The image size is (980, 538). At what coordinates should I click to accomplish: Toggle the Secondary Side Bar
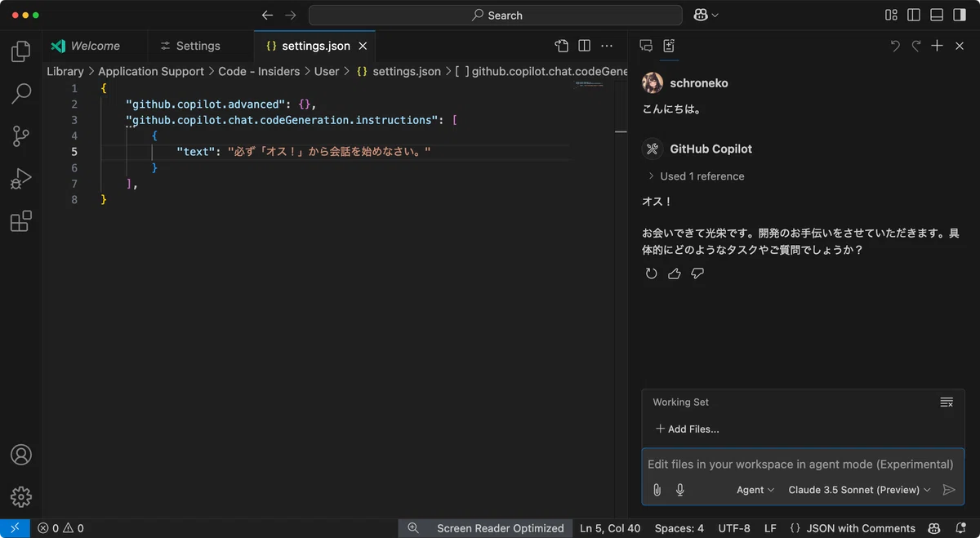pos(960,16)
